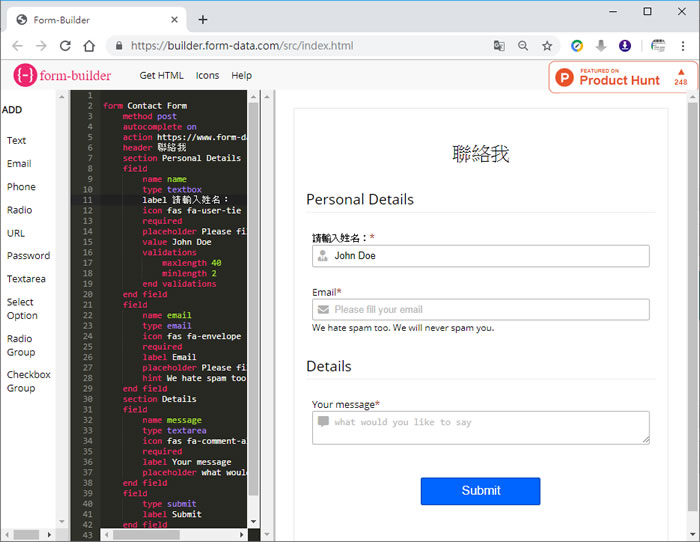Image resolution: width=700 pixels, height=542 pixels.
Task: Click the Product Hunt upvote arrow
Action: [x=681, y=71]
